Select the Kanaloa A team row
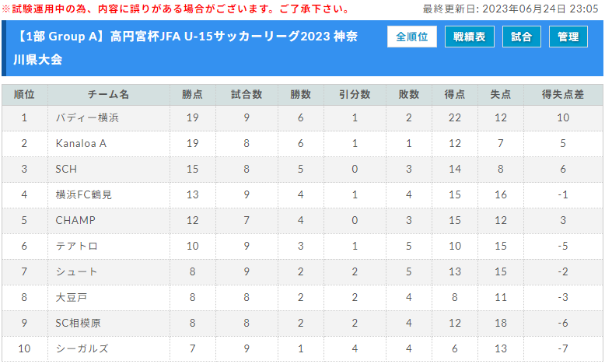The width and height of the screenshot is (605, 364). tap(302, 144)
